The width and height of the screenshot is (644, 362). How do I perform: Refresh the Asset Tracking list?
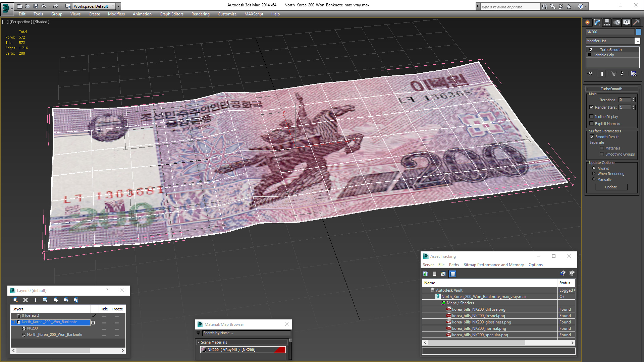pos(425,274)
